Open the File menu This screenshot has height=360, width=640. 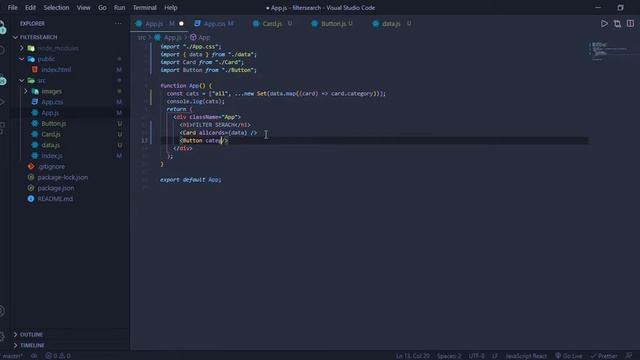(13, 8)
